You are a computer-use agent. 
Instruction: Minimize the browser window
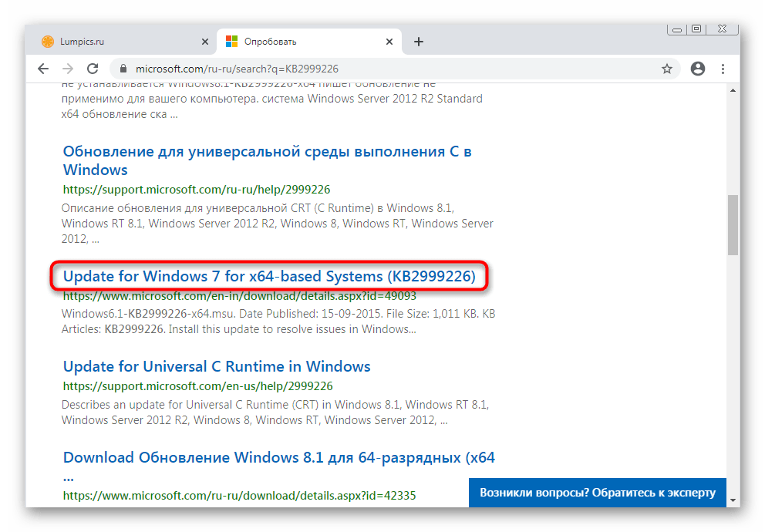coord(676,29)
